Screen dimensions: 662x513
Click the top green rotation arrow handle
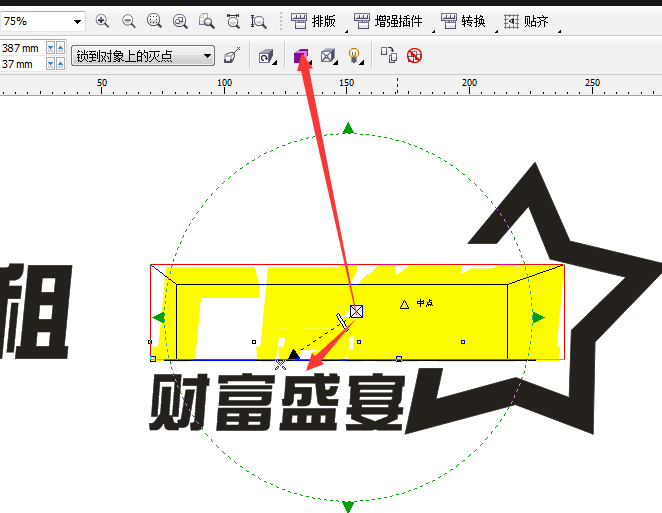click(348, 128)
